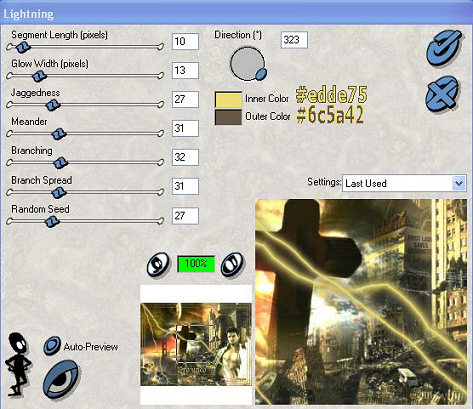
Task: Click the Random Seed value field showing 27
Action: tap(185, 216)
